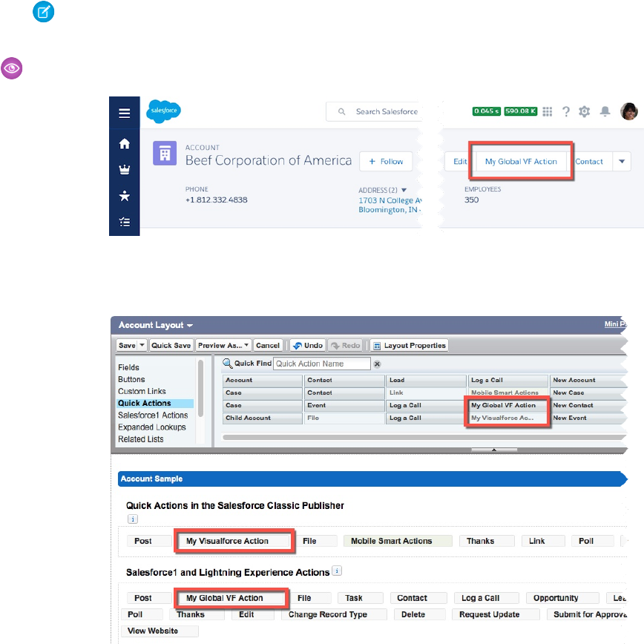Expand more actions dropdown arrow
Viewport: 644px width, 644px height.
622,162
